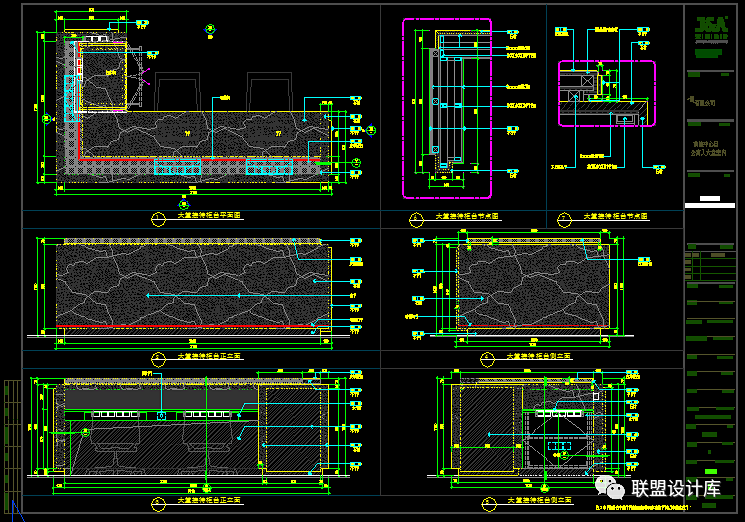745x522 pixels.
Task: Click the section marker left of the plan view
Action: click(47, 118)
